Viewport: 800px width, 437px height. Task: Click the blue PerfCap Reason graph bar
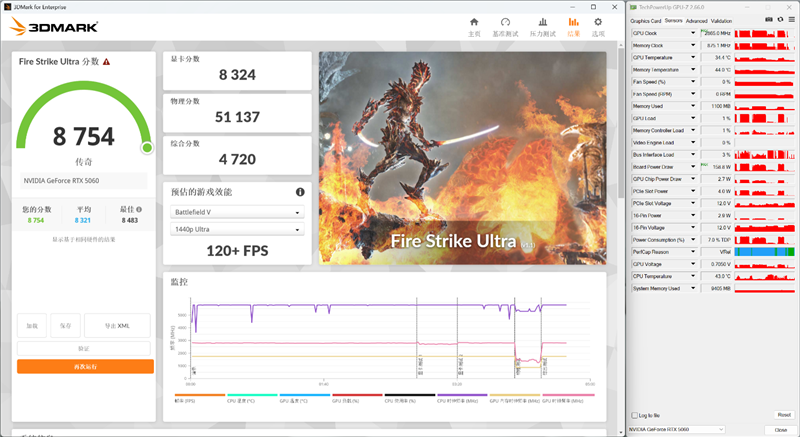point(764,252)
